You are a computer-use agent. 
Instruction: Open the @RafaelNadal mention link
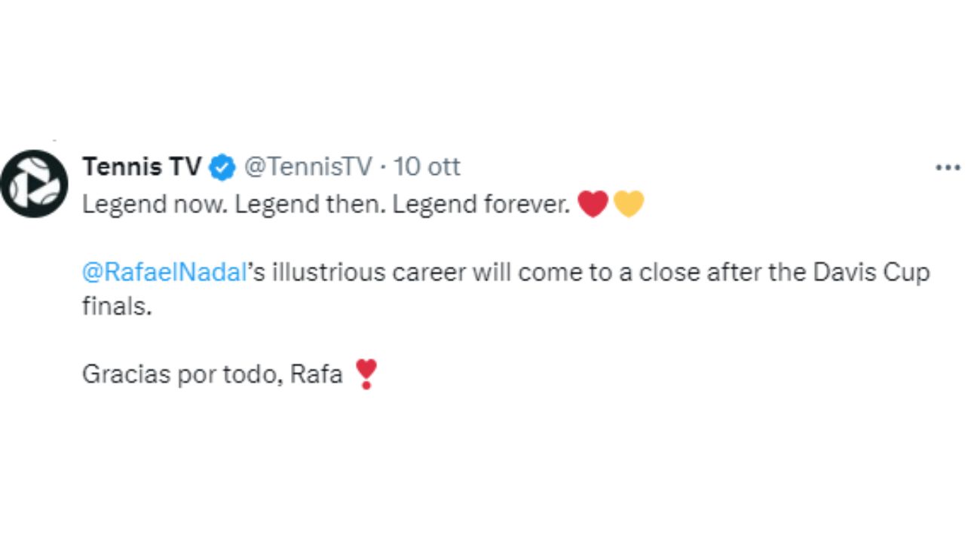pos(164,272)
